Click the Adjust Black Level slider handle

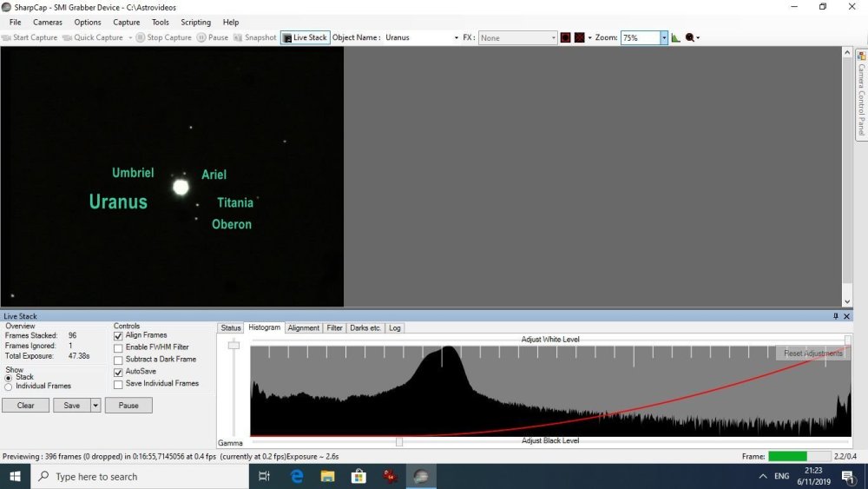point(399,441)
